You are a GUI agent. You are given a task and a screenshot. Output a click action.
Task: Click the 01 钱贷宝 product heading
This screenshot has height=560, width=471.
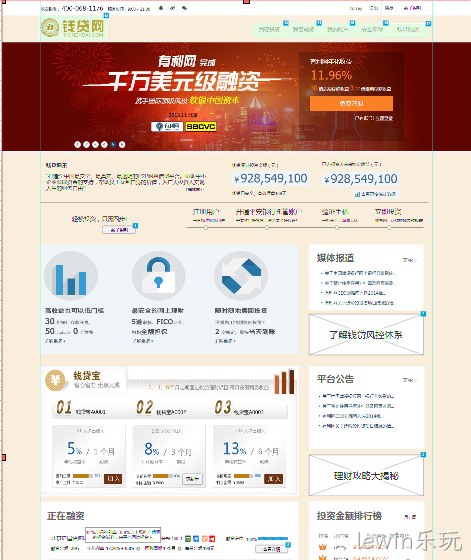click(x=81, y=408)
